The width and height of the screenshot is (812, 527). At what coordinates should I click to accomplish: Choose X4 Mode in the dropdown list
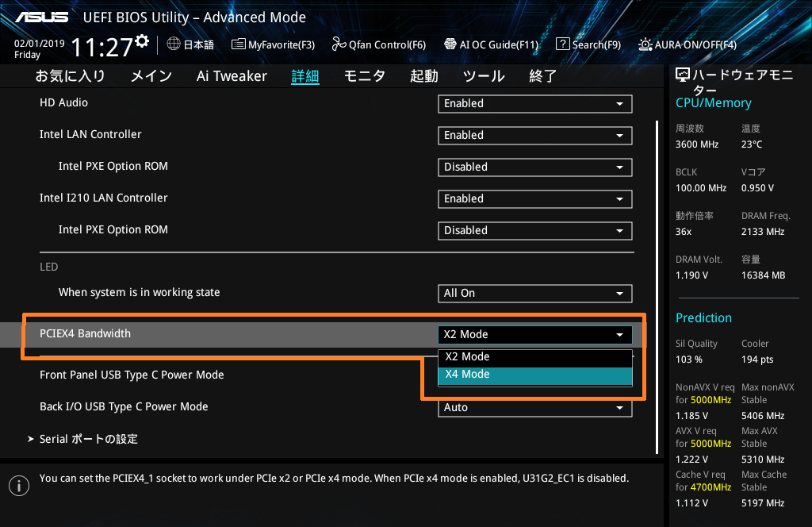(x=535, y=375)
